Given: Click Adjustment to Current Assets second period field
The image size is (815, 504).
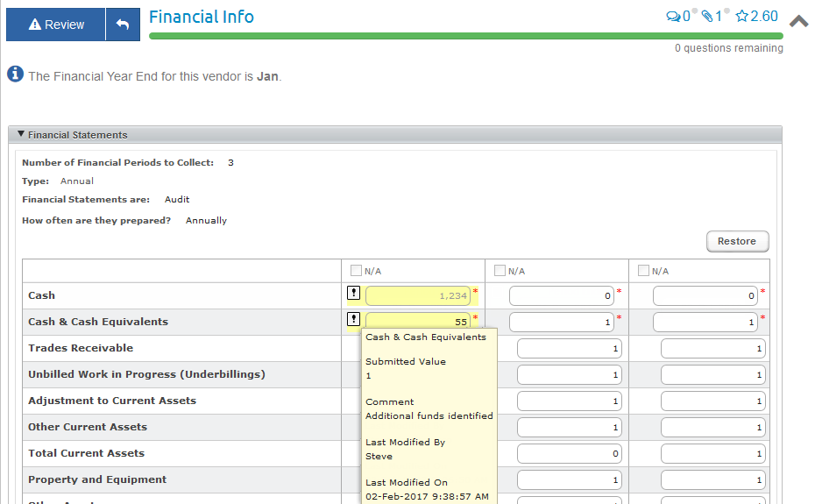Looking at the screenshot, I should (570, 401).
